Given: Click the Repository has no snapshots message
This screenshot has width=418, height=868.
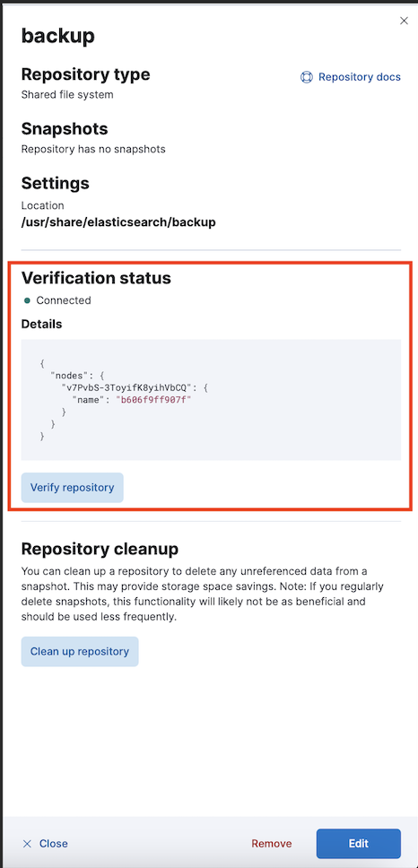Looking at the screenshot, I should pyautogui.click(x=93, y=149).
